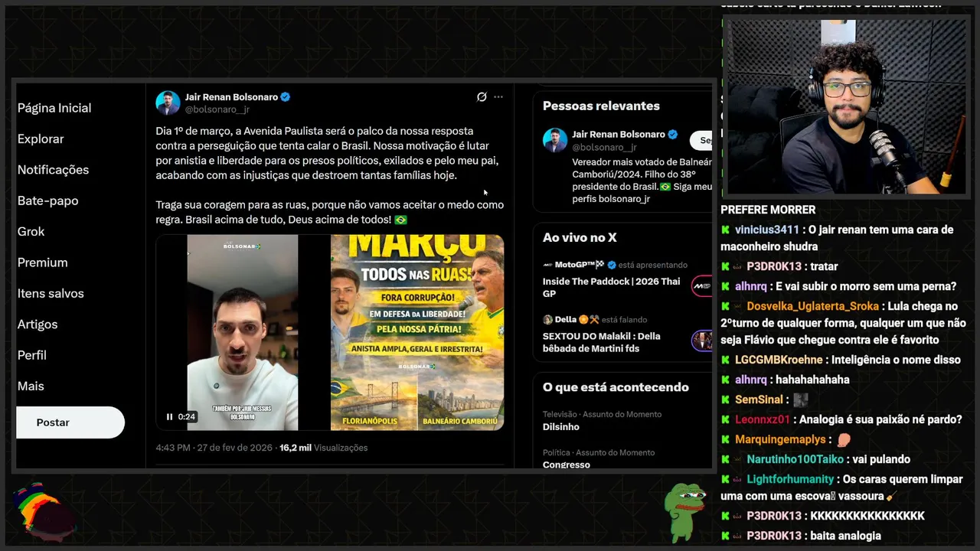
Task: Go to Explorar in sidebar
Action: click(x=41, y=139)
